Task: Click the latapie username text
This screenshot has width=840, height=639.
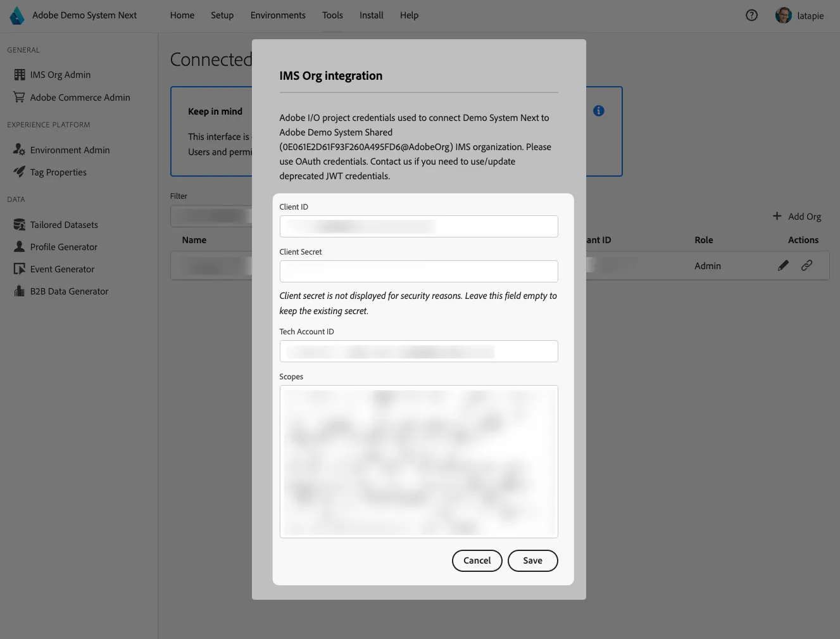Action: point(810,16)
